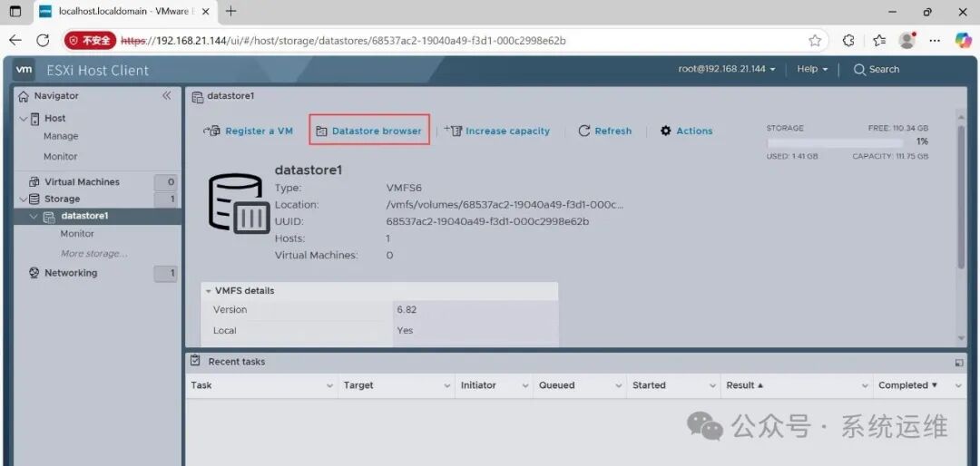Collapse the datastore1 tree node
Viewport: 980px width, 466px height.
(34, 217)
